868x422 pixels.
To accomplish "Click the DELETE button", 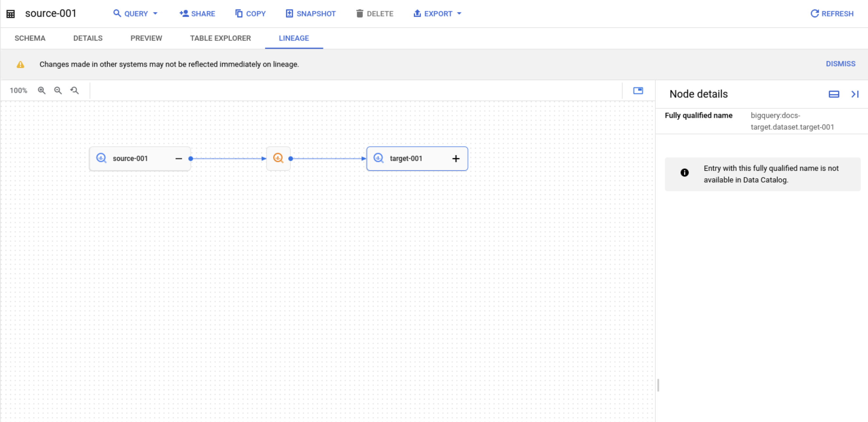I will pyautogui.click(x=375, y=13).
